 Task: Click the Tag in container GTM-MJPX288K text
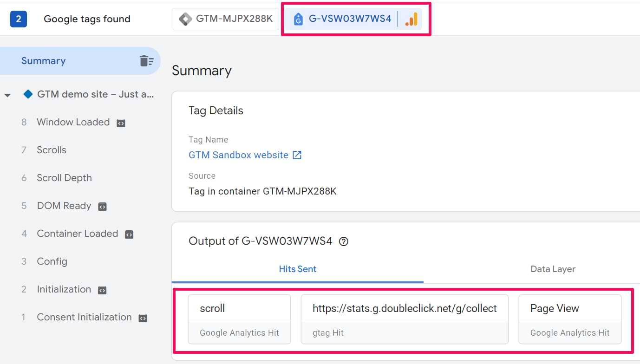[262, 191]
